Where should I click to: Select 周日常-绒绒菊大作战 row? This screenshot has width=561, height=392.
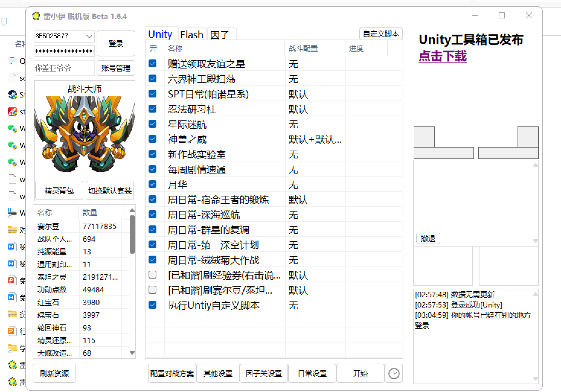coord(274,260)
